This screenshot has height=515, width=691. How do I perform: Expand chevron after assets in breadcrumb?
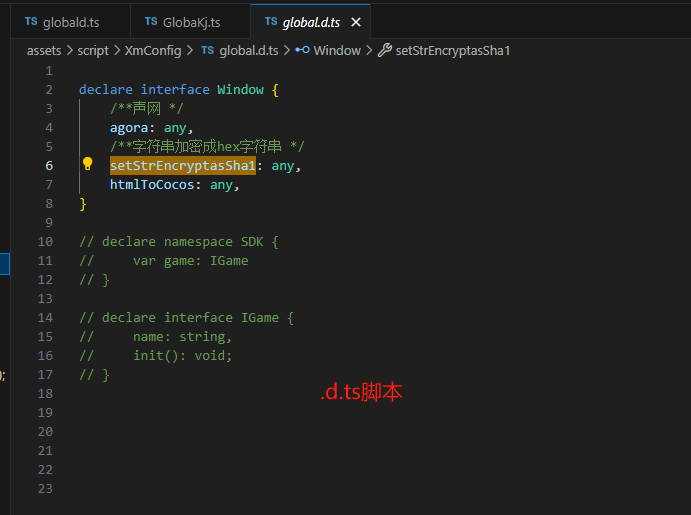pos(70,51)
